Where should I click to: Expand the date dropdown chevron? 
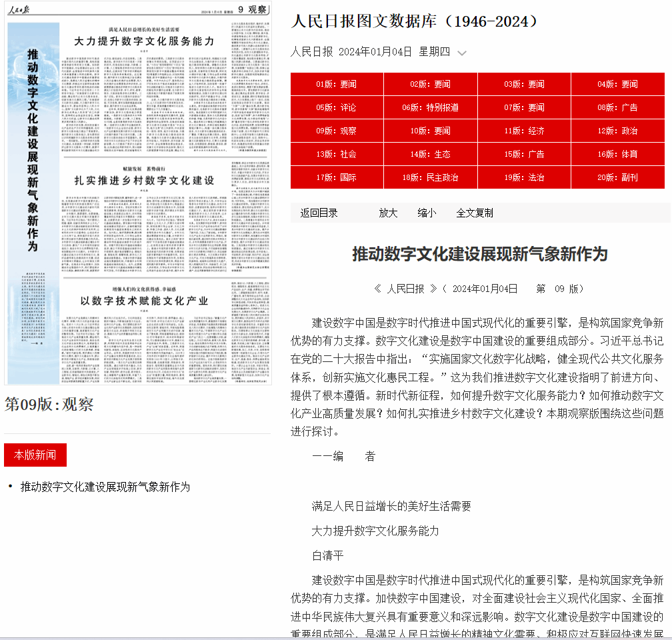point(462,53)
